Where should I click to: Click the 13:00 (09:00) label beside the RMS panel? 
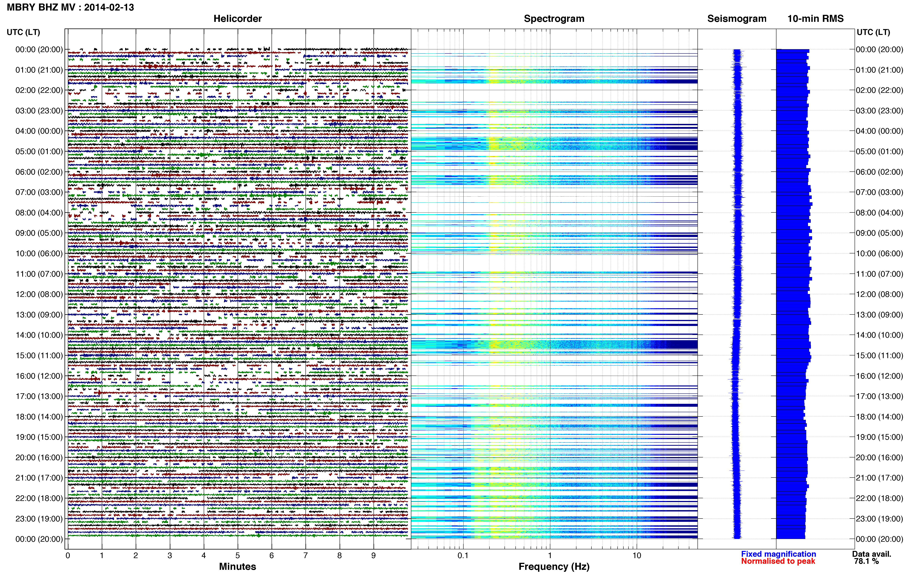click(879, 315)
